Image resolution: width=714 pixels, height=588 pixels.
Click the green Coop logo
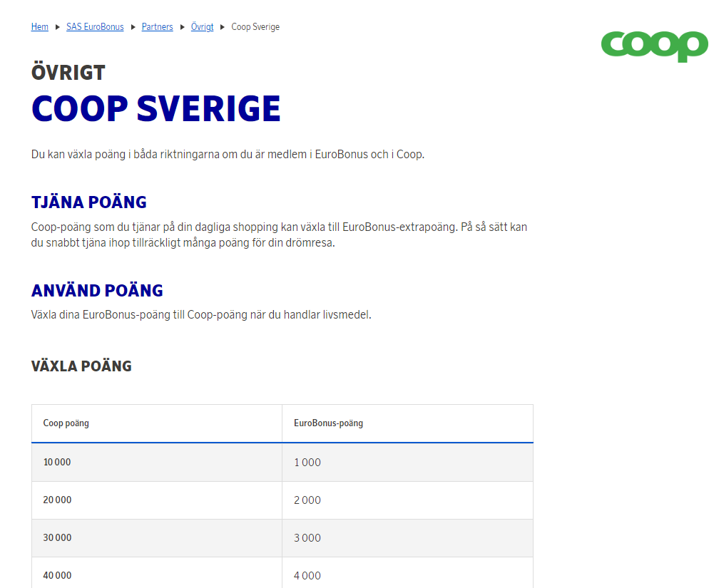pyautogui.click(x=654, y=46)
